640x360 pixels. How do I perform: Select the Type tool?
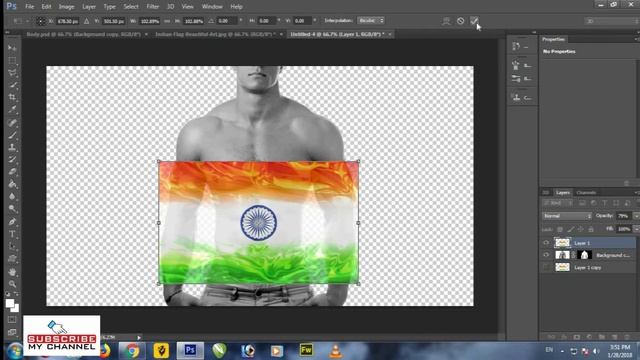(x=12, y=234)
